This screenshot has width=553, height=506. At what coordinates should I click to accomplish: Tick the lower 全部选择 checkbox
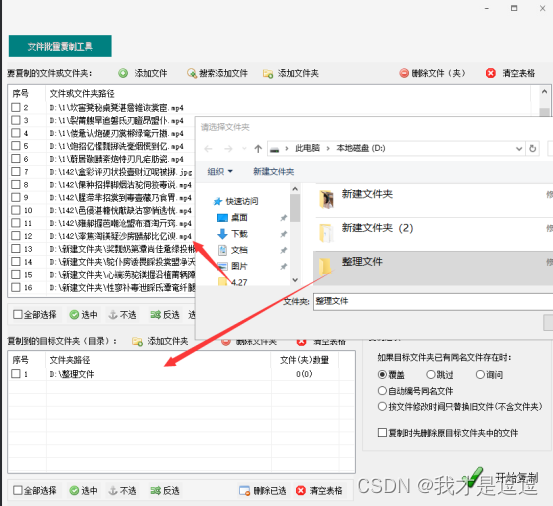pos(18,490)
